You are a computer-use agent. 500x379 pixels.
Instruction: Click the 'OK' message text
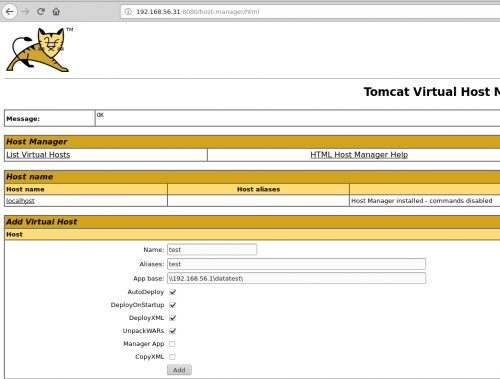point(100,115)
